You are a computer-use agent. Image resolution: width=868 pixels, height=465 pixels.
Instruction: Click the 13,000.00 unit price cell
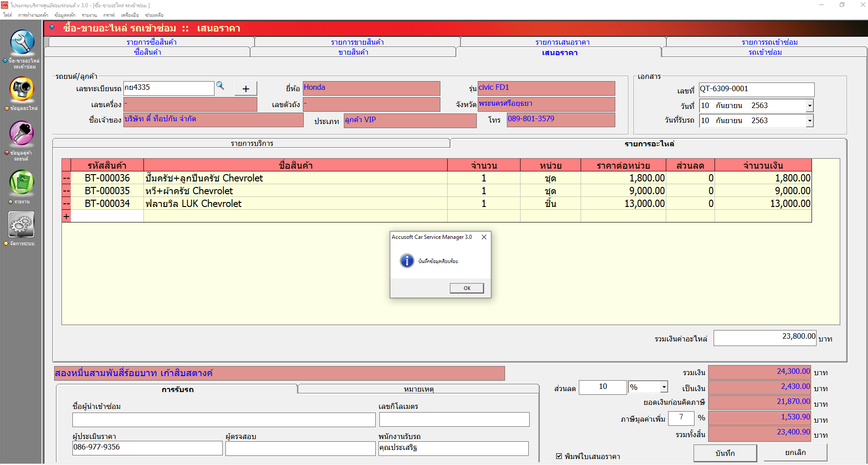tap(623, 203)
